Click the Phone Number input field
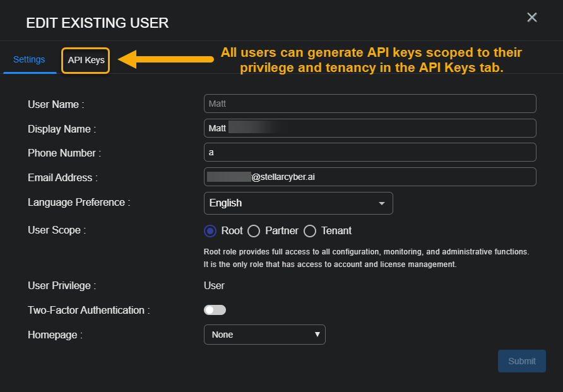The image size is (563, 392). click(370, 152)
